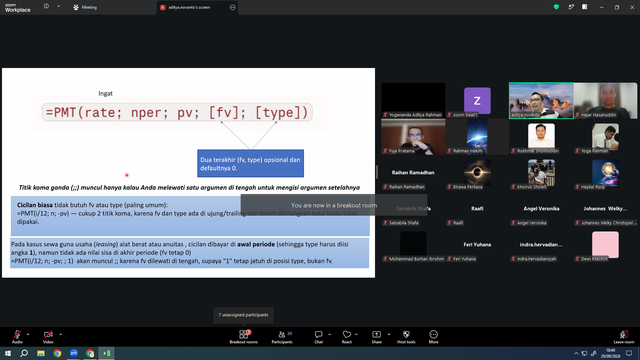This screenshot has height=360, width=640.
Task: Click 'Titik koma ganda' italic sentence
Action: point(189,187)
